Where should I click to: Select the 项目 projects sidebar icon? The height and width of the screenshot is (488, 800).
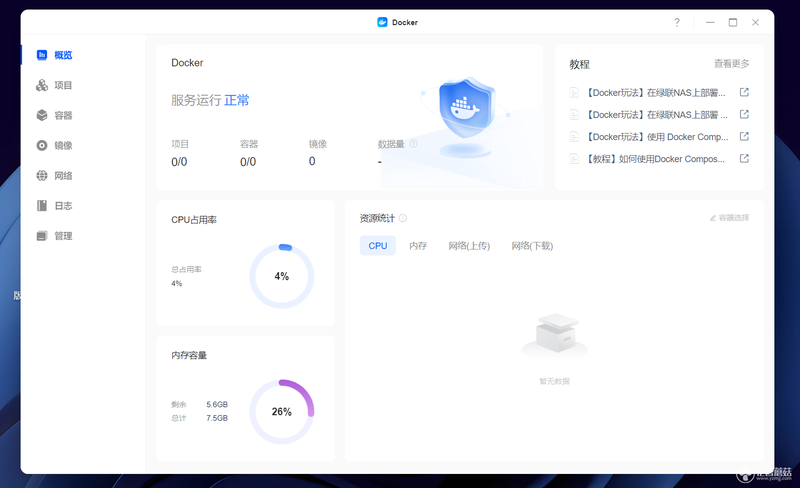click(x=42, y=85)
